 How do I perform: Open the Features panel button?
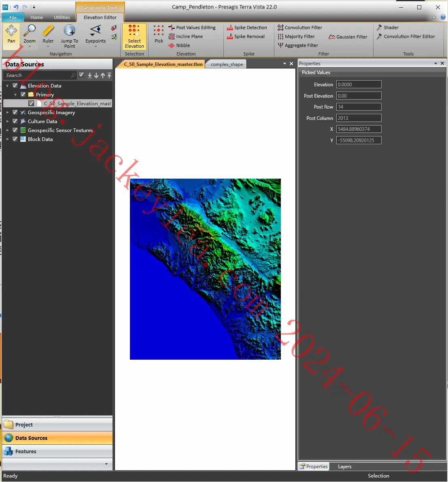pos(57,451)
